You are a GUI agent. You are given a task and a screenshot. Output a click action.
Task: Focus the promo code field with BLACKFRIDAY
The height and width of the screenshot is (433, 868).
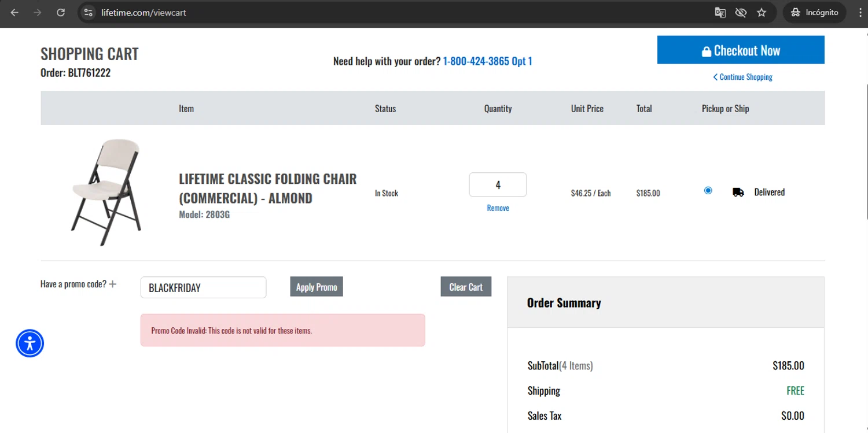point(203,287)
